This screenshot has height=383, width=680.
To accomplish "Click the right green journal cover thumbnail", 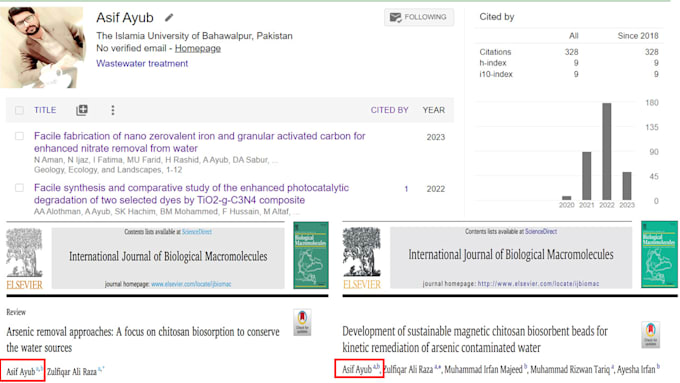I will 659,255.
